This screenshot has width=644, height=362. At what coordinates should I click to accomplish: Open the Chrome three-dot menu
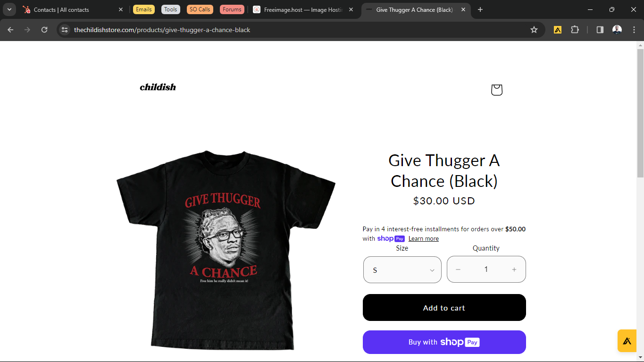pyautogui.click(x=634, y=30)
